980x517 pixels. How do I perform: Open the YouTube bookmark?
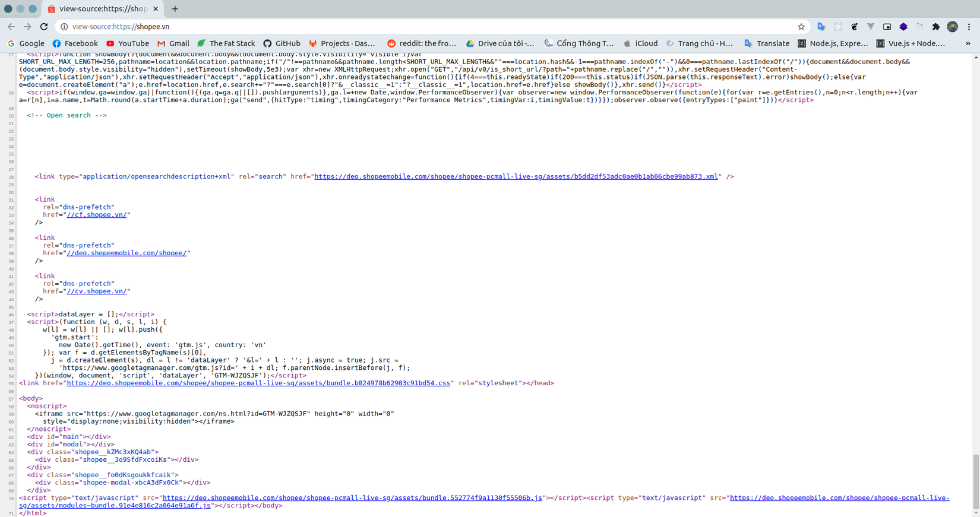pyautogui.click(x=127, y=43)
